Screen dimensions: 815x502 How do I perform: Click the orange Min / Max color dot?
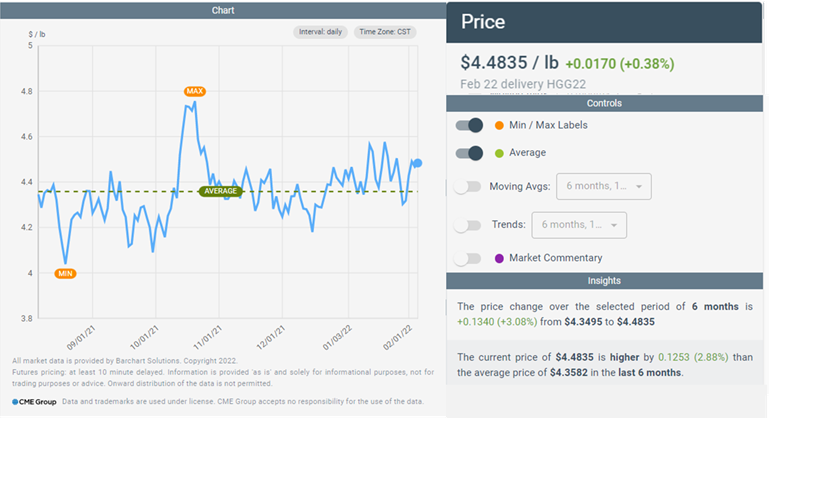coord(499,125)
